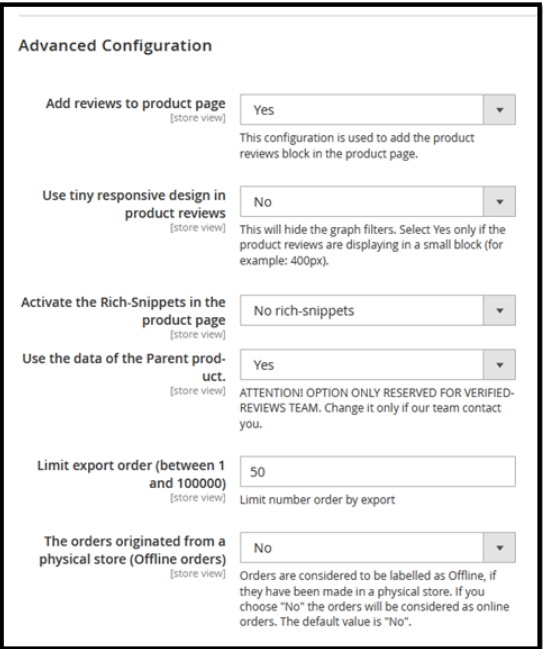Focus the Limit export order field containing 50
Screen dimensions: 543x649
tap(377, 471)
